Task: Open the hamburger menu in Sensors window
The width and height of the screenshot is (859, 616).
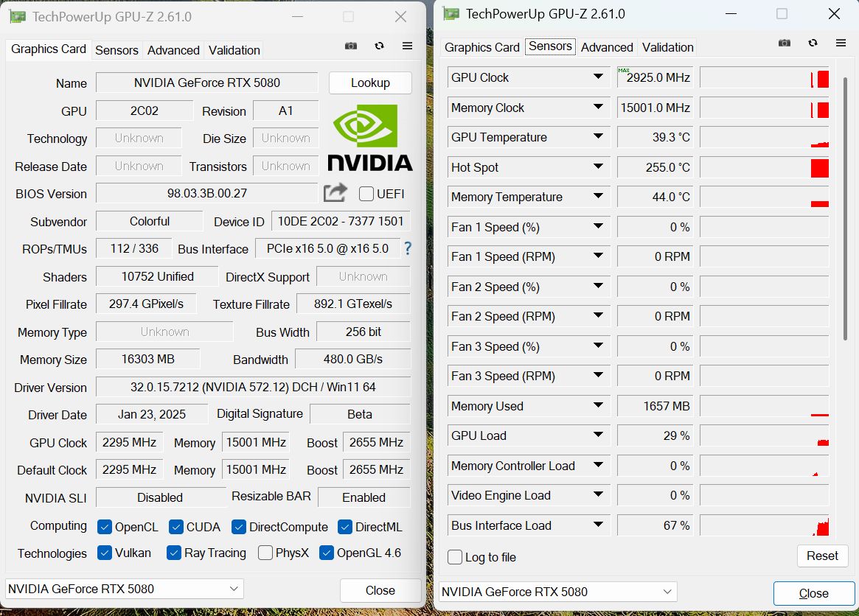Action: point(841,43)
